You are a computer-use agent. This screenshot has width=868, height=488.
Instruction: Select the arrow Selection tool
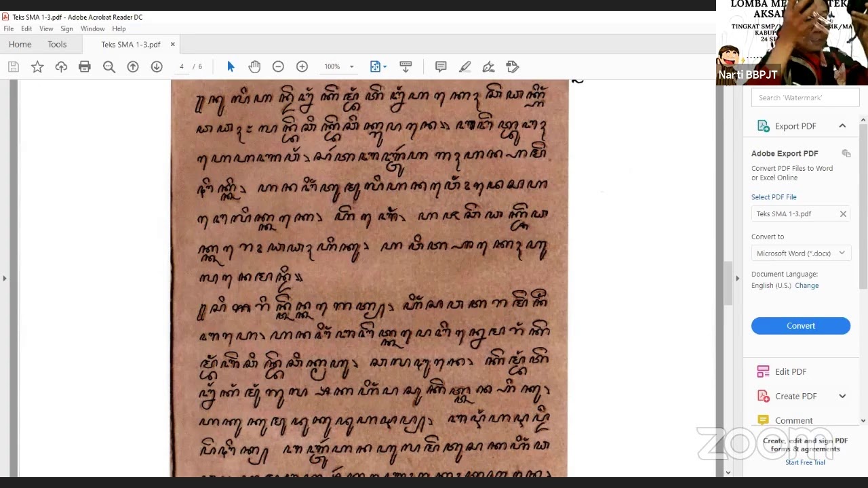[231, 66]
